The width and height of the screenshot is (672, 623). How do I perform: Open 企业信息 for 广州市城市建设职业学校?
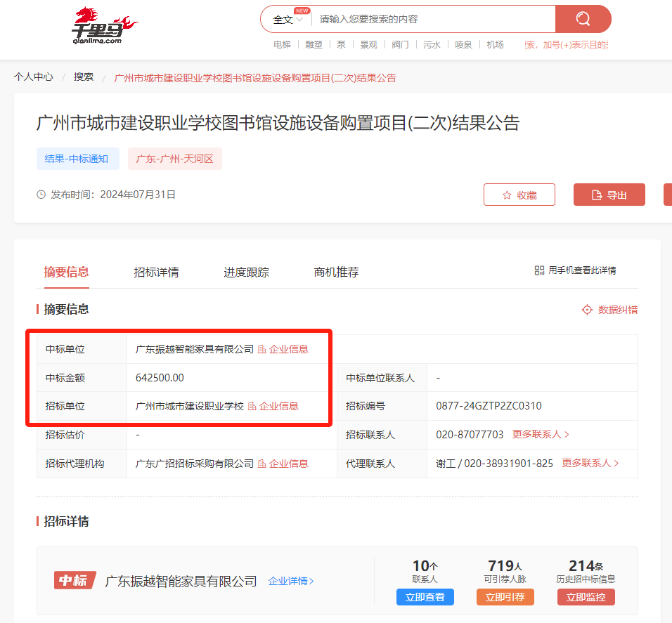273,406
